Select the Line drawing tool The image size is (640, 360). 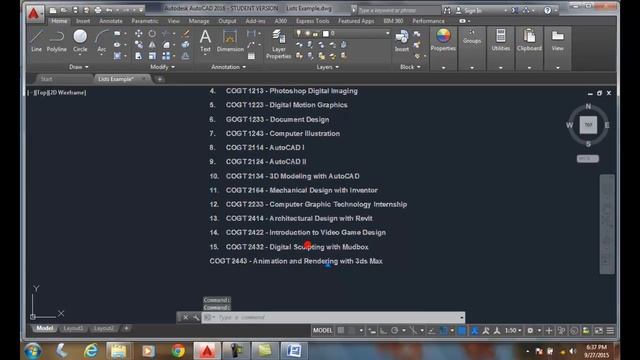tap(36, 40)
